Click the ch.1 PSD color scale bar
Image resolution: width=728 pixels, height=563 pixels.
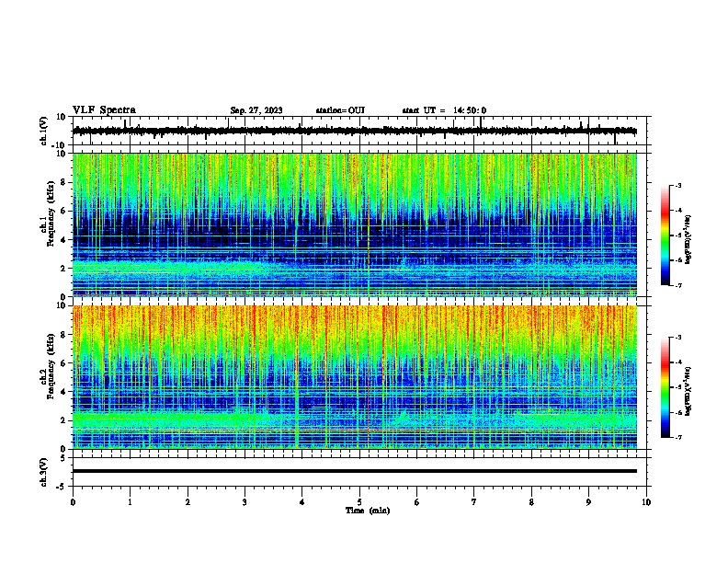click(x=665, y=236)
